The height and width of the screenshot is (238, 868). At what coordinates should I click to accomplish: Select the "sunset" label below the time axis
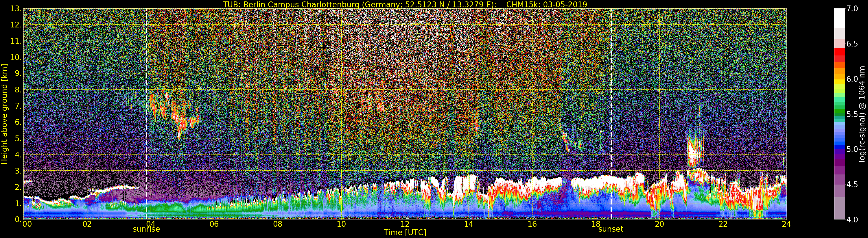click(611, 229)
